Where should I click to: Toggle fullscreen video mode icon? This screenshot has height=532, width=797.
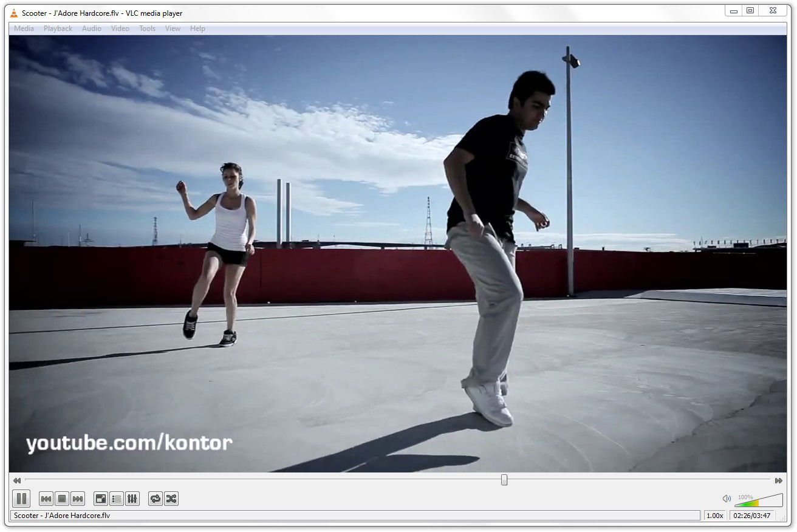coord(101,499)
